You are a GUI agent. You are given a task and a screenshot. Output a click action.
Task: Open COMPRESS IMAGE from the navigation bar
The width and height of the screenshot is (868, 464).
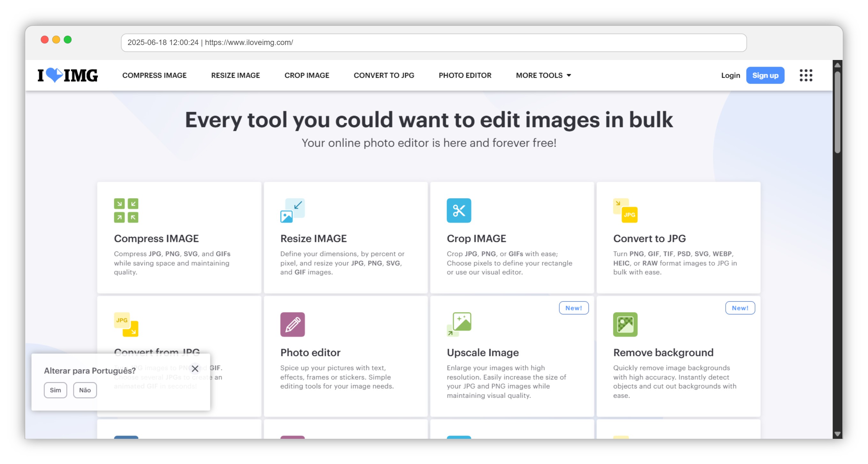[154, 75]
